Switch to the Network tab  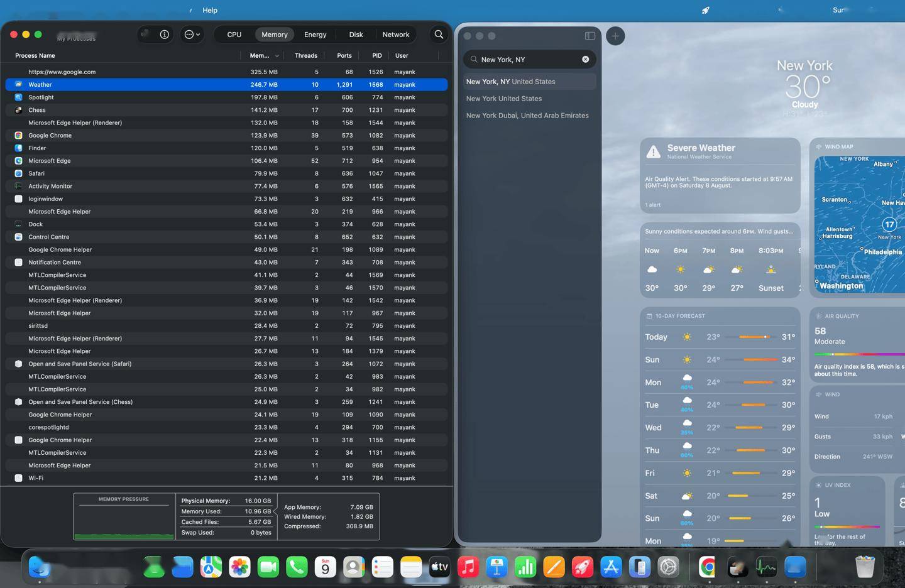[x=396, y=35]
